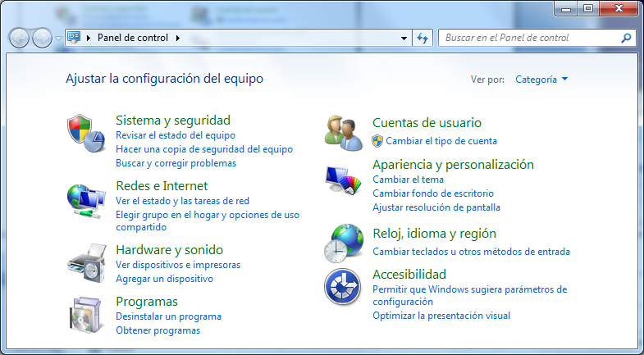Click Panel de control in breadcrumb

point(133,38)
